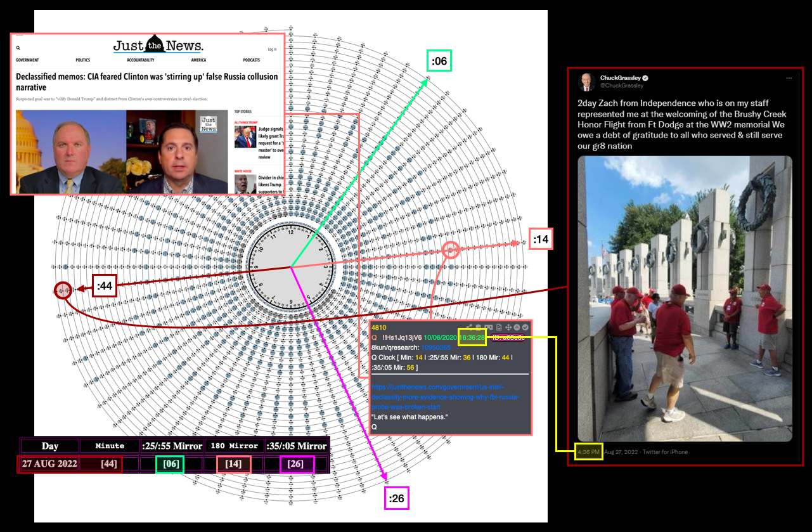Click the verified badge beside ChuckGrassley
812x532 pixels.
pos(645,78)
